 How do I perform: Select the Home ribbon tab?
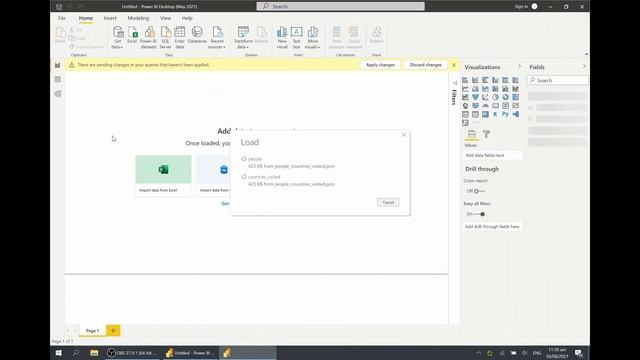coord(86,18)
